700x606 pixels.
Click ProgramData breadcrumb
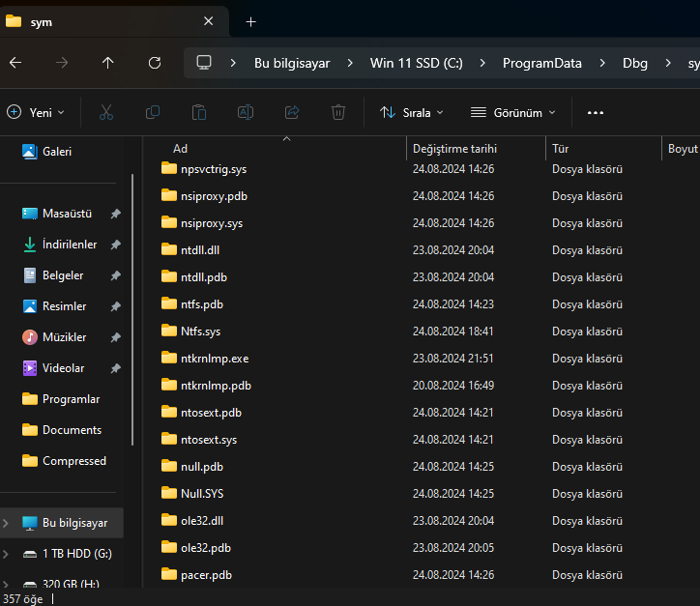click(x=542, y=63)
